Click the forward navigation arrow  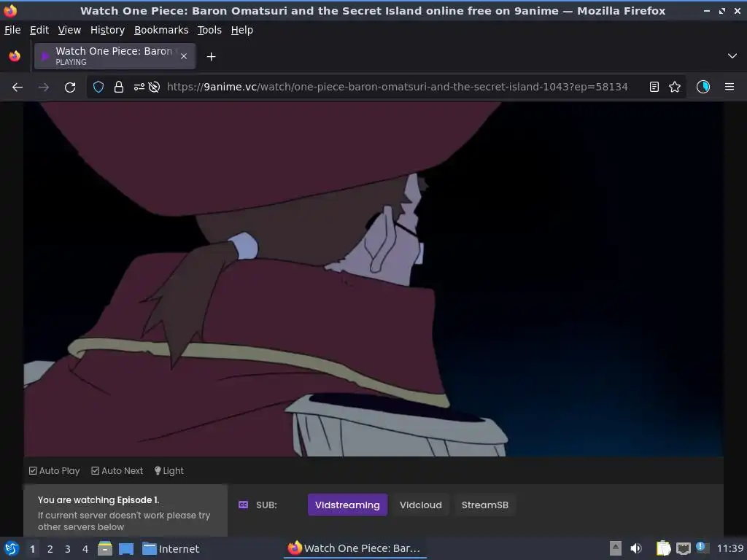tap(43, 87)
